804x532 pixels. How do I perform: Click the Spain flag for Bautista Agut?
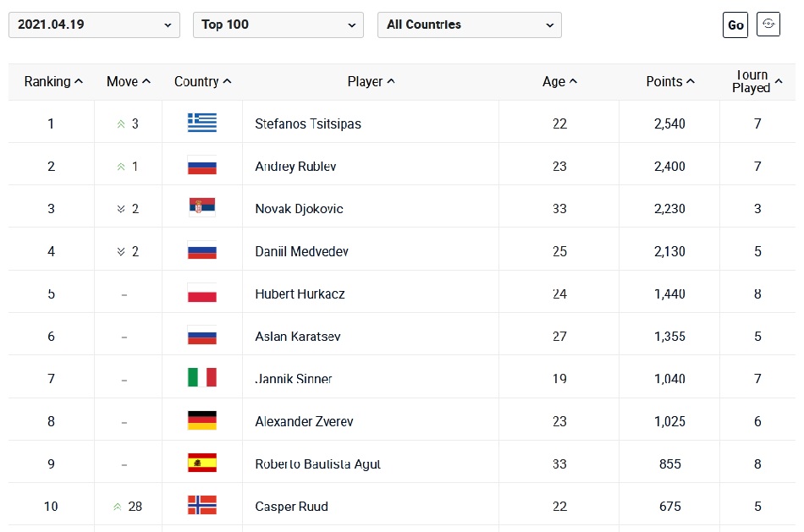pyautogui.click(x=202, y=463)
